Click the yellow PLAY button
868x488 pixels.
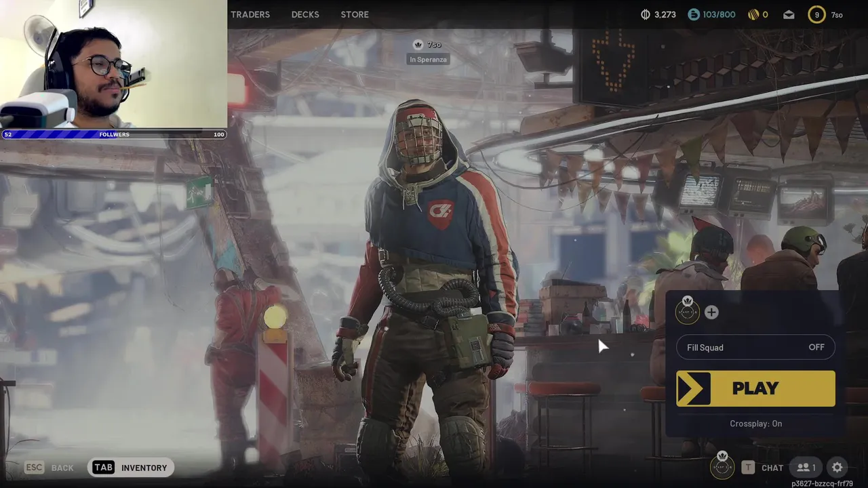755,388
